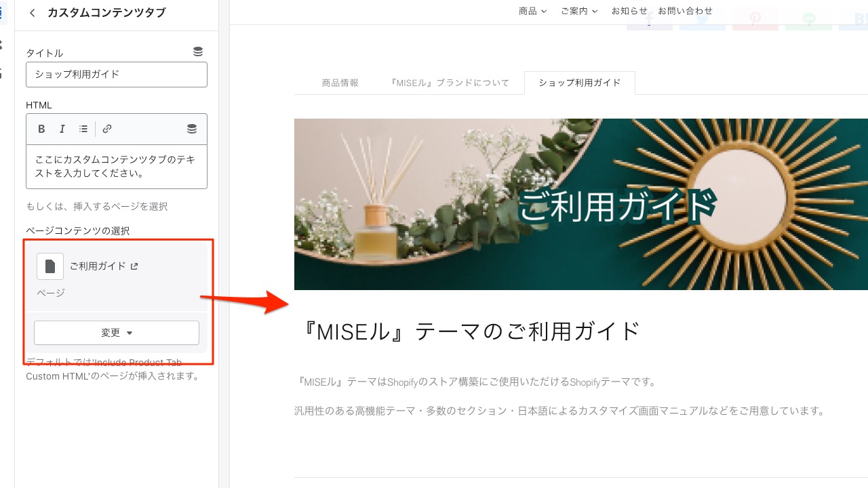
Task: Focus the タイトル input field
Action: click(117, 75)
